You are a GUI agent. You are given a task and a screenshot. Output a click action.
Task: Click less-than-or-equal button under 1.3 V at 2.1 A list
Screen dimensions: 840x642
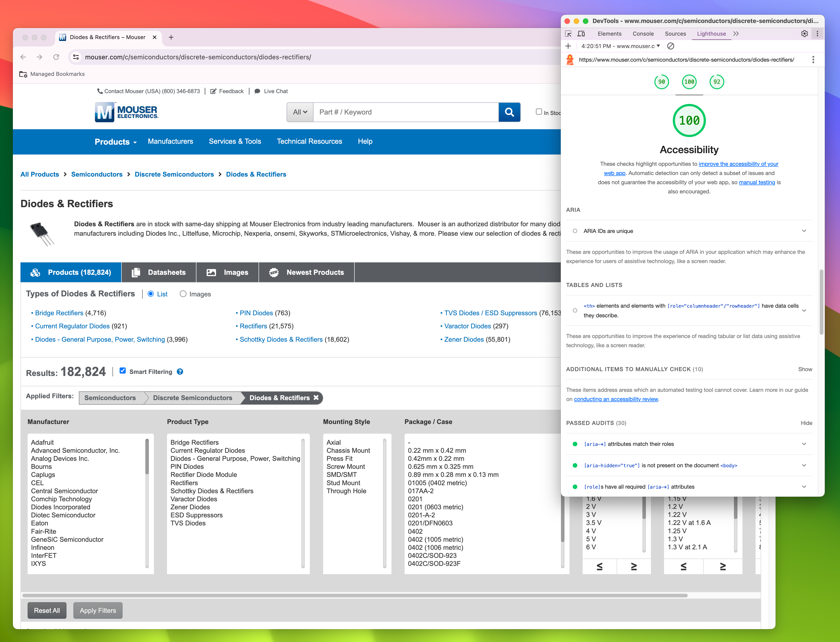tap(684, 567)
